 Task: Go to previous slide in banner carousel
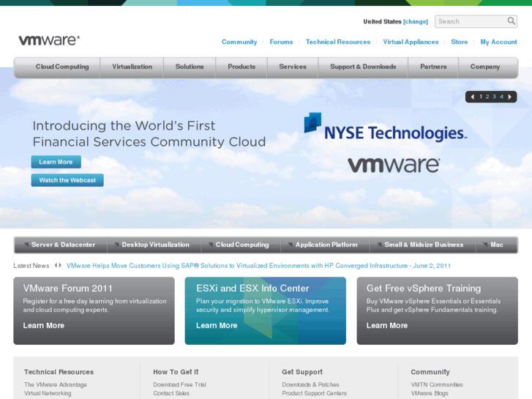click(x=472, y=97)
